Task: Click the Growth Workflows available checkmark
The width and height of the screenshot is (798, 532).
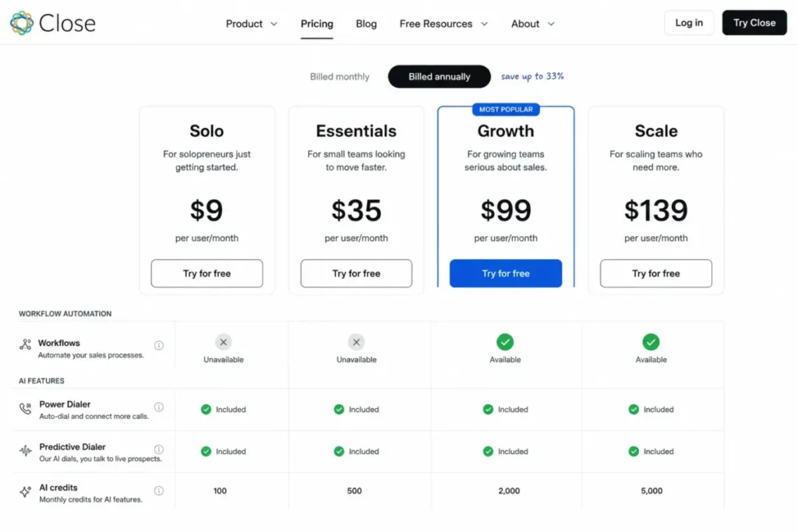Action: coord(505,342)
